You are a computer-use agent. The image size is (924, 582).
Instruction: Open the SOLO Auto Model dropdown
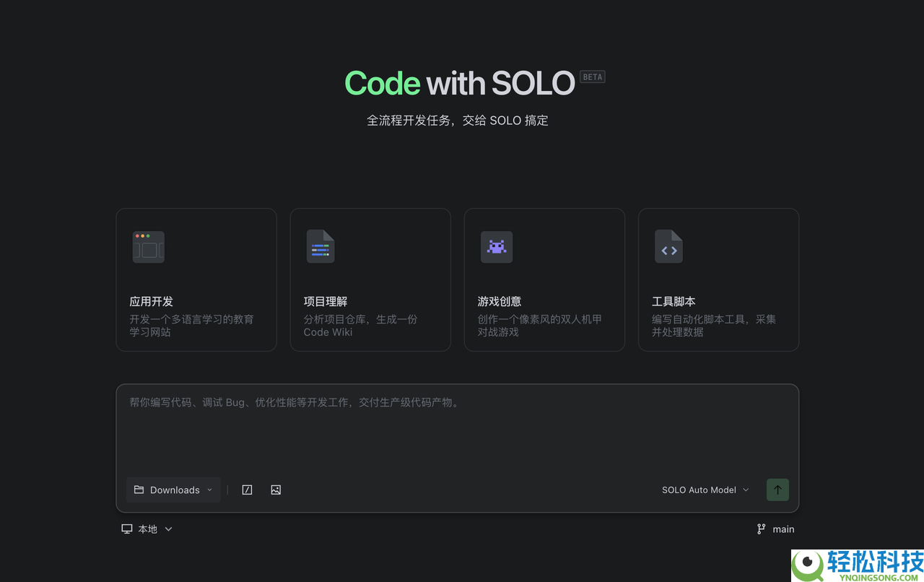pyautogui.click(x=705, y=490)
